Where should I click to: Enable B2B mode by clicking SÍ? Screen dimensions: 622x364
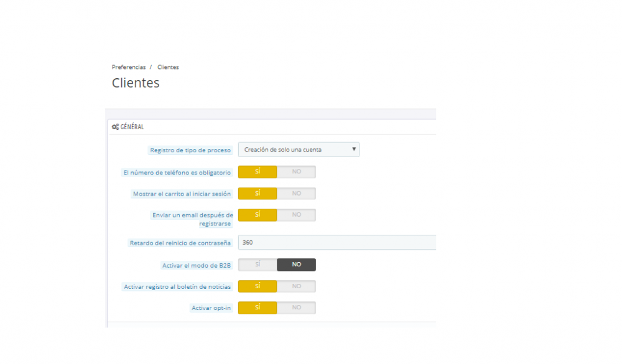click(x=258, y=265)
